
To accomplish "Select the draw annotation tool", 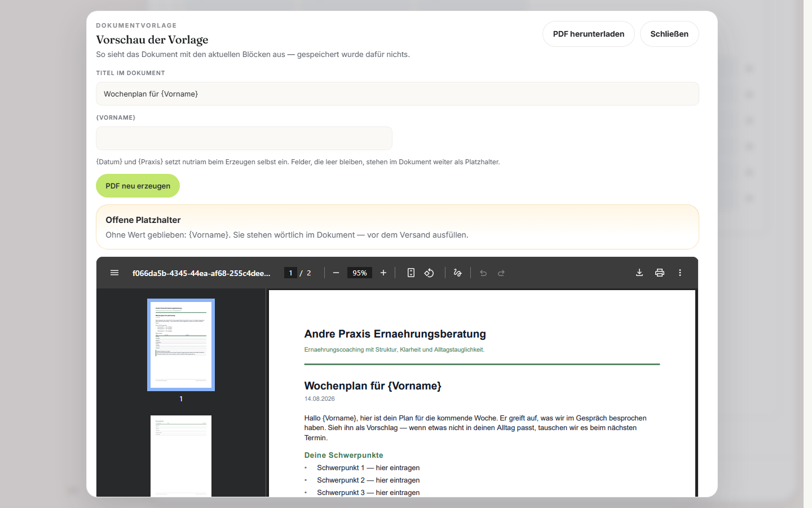I will [457, 273].
